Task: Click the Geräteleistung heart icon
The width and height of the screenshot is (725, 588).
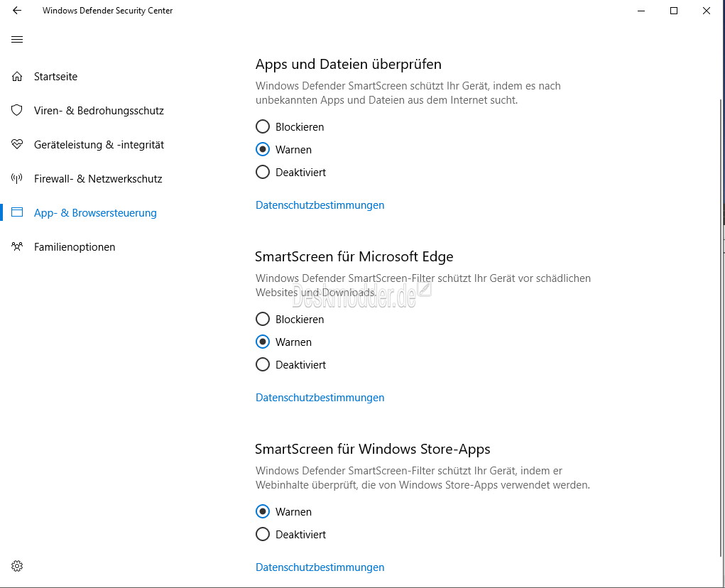Action: [x=17, y=144]
